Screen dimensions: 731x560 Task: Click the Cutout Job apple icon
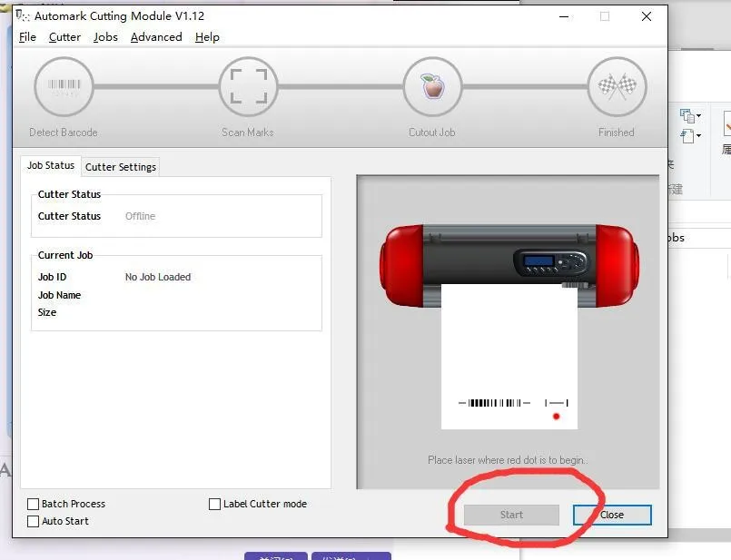(x=432, y=86)
